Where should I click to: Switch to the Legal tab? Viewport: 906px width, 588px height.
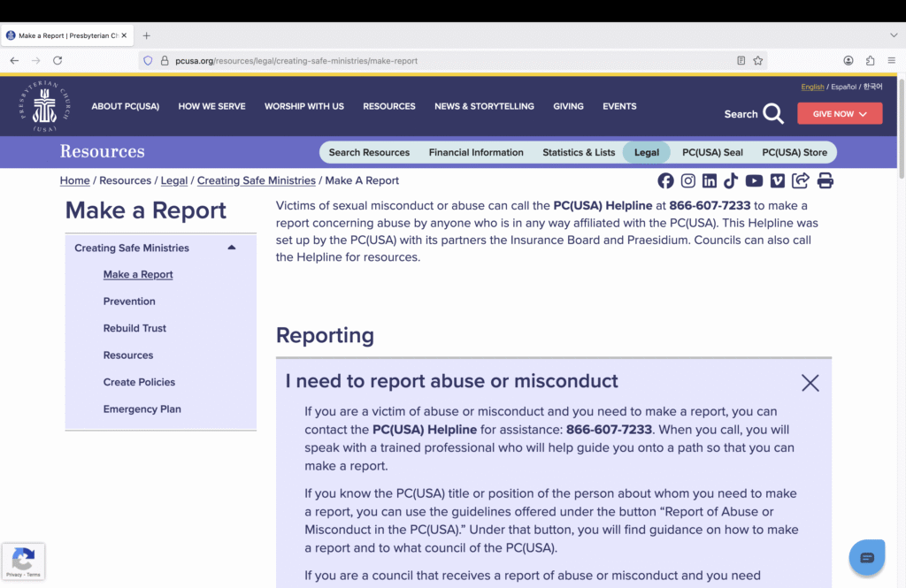(x=646, y=152)
